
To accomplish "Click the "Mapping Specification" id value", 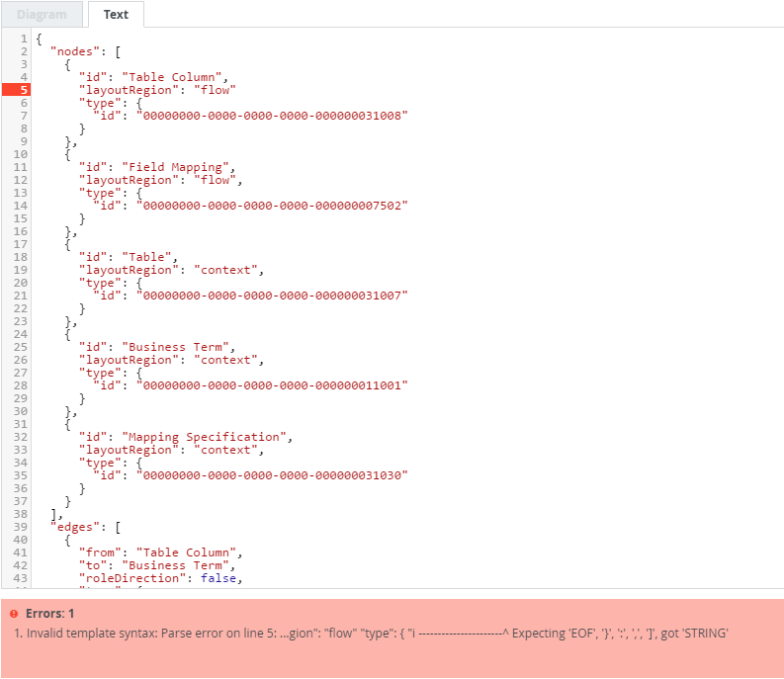I will pyautogui.click(x=208, y=437).
